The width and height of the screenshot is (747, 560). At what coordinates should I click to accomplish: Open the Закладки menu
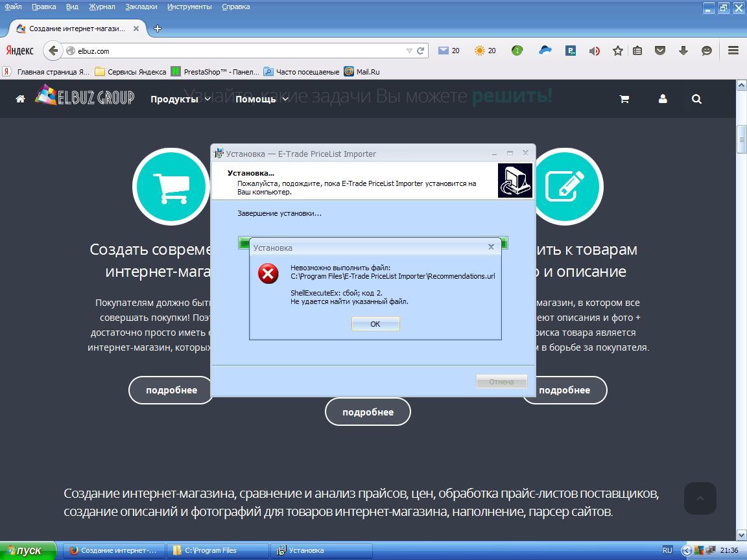(141, 6)
